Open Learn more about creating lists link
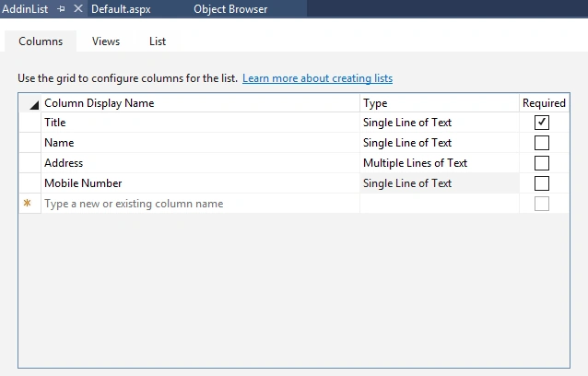588x376 pixels. 317,78
